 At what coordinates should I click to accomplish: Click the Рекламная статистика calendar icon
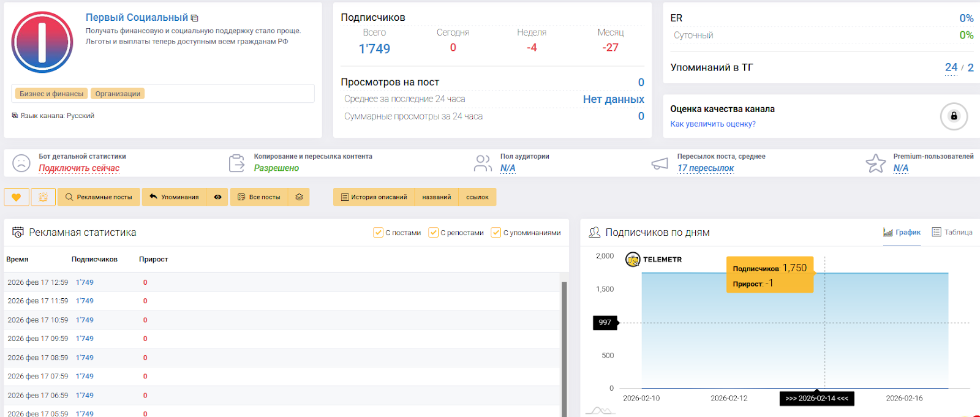coord(18,233)
